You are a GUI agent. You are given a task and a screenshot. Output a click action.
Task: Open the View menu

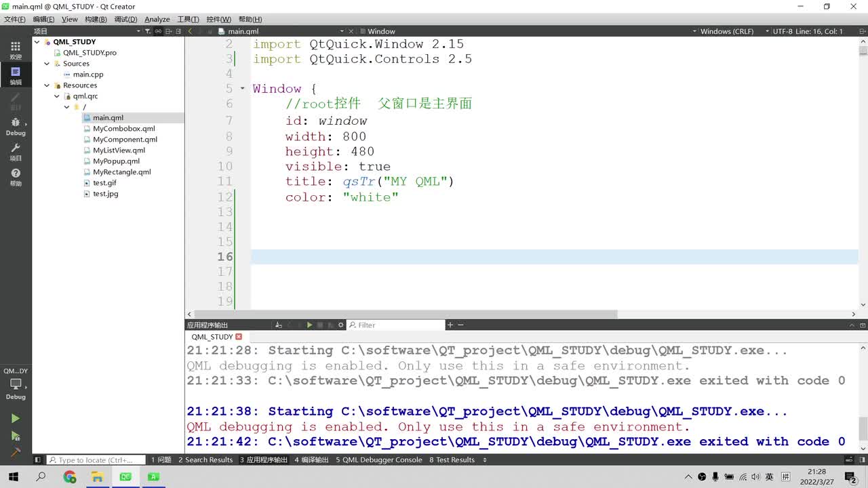(70, 20)
